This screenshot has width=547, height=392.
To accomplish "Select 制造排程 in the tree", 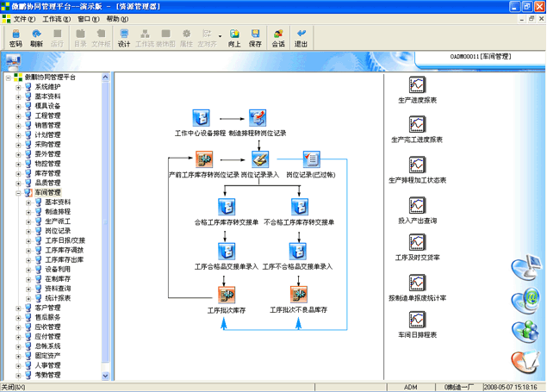I will point(58,212).
